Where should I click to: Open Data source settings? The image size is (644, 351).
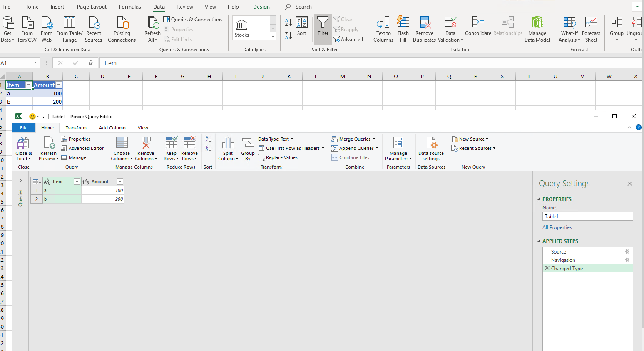[x=431, y=149]
